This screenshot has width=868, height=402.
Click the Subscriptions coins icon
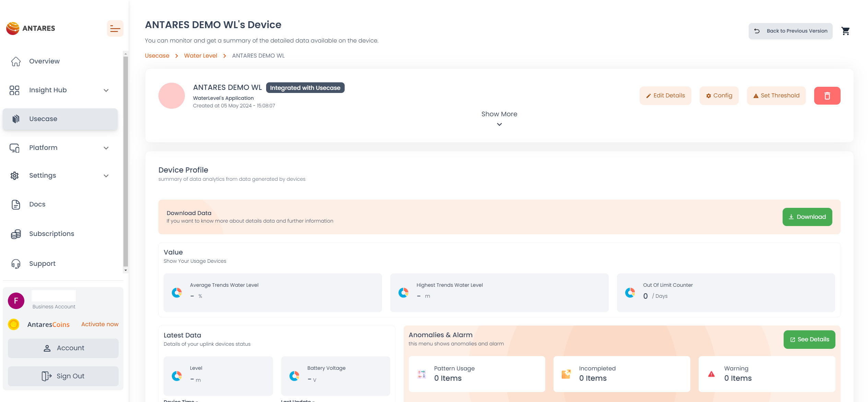pos(16,234)
